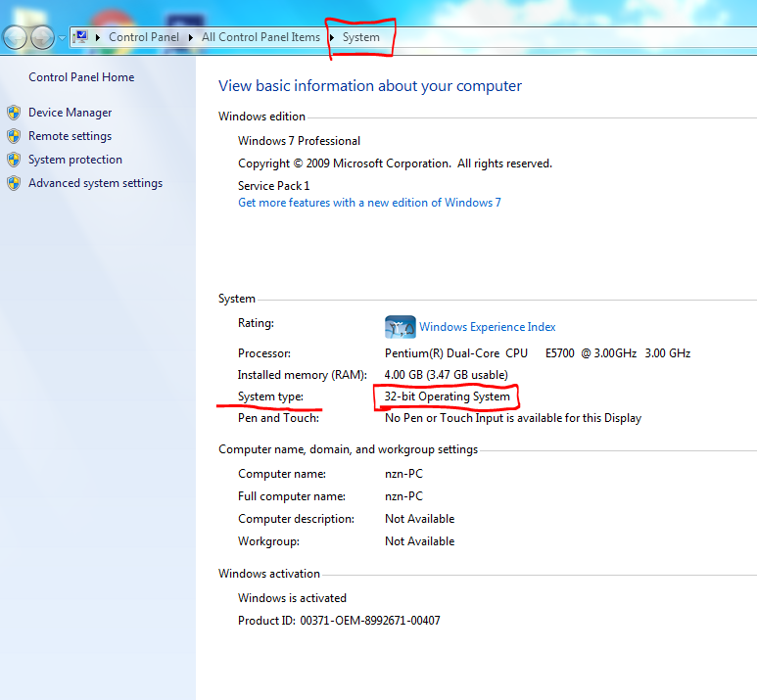Click the Back navigation arrow button

click(x=15, y=37)
